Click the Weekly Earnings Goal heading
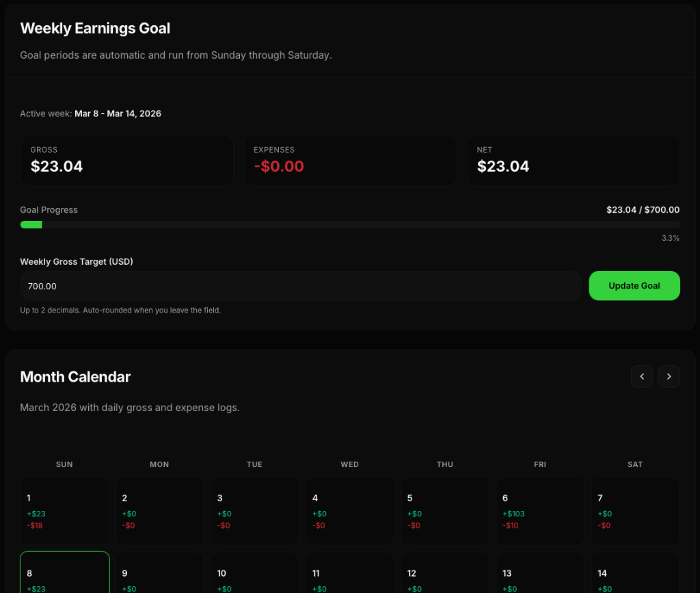 point(95,29)
